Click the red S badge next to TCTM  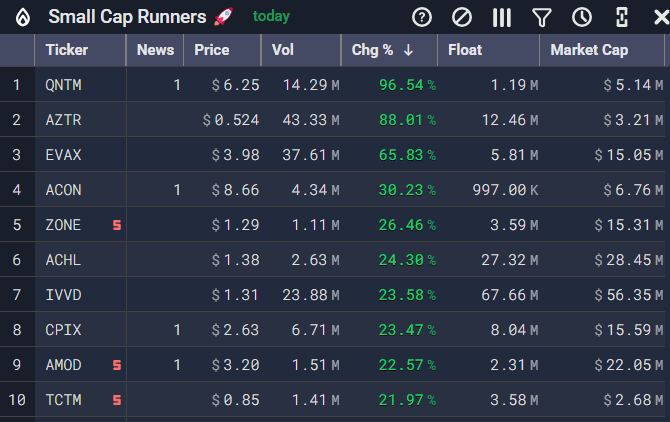117,400
